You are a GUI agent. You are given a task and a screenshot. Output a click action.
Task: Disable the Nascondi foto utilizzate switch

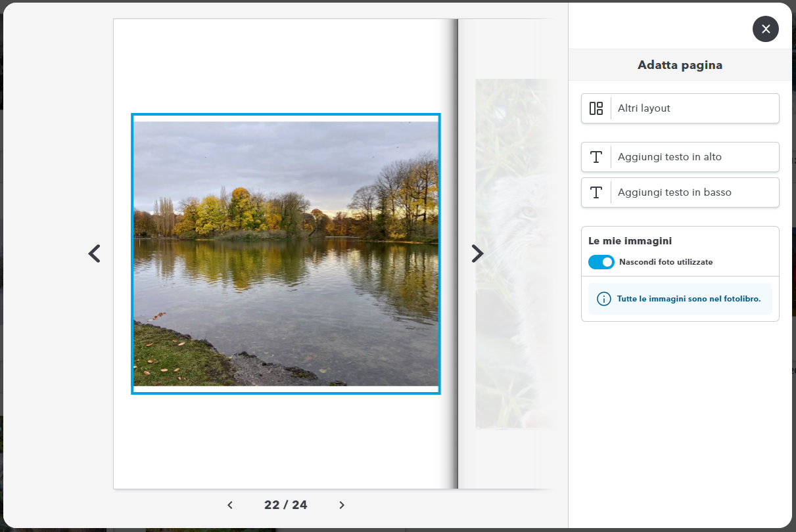pyautogui.click(x=601, y=262)
